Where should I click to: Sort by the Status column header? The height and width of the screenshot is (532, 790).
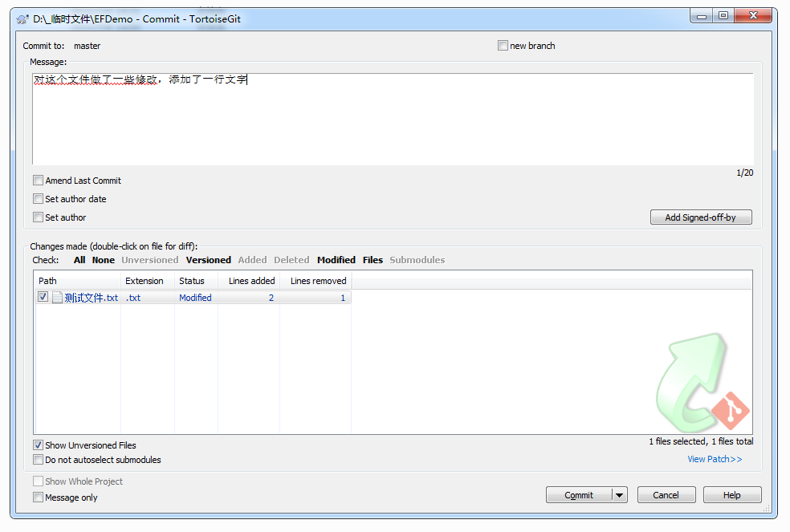196,281
